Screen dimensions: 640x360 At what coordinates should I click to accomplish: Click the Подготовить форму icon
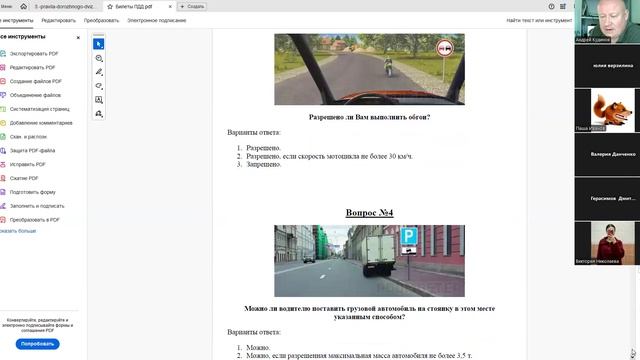(x=3, y=192)
